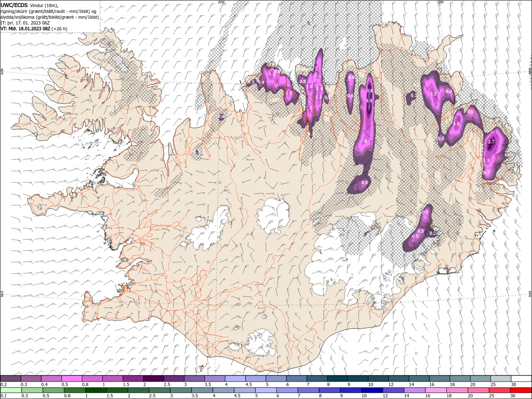
Task: Click the bright red 30 swatch in the lower row
Action: (520, 390)
